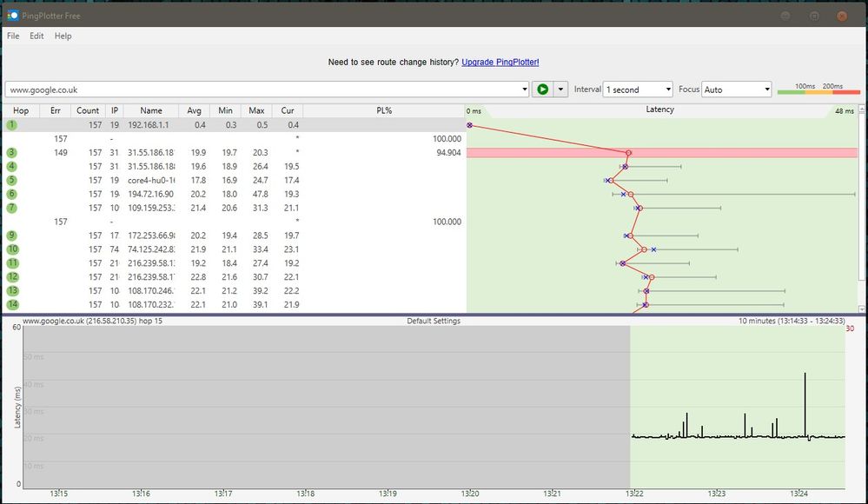Viewport: 868px width, 504px height.
Task: Open the target address history dropdown arrow
Action: tap(524, 90)
